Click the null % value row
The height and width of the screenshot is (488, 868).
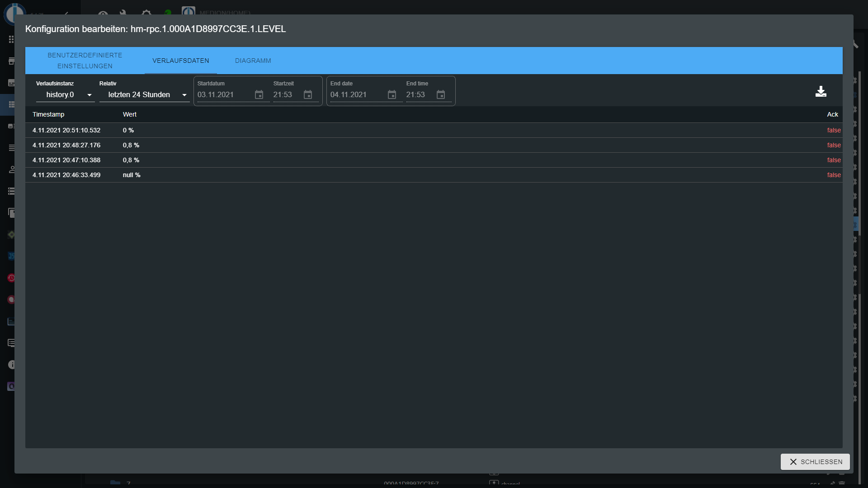tap(132, 175)
